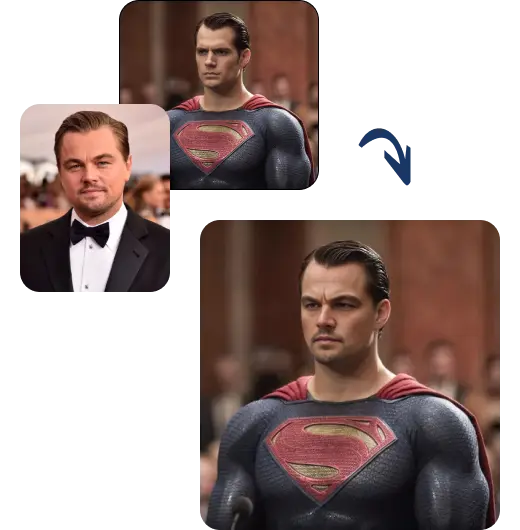Click the blue curved arrow icon

click(x=385, y=156)
